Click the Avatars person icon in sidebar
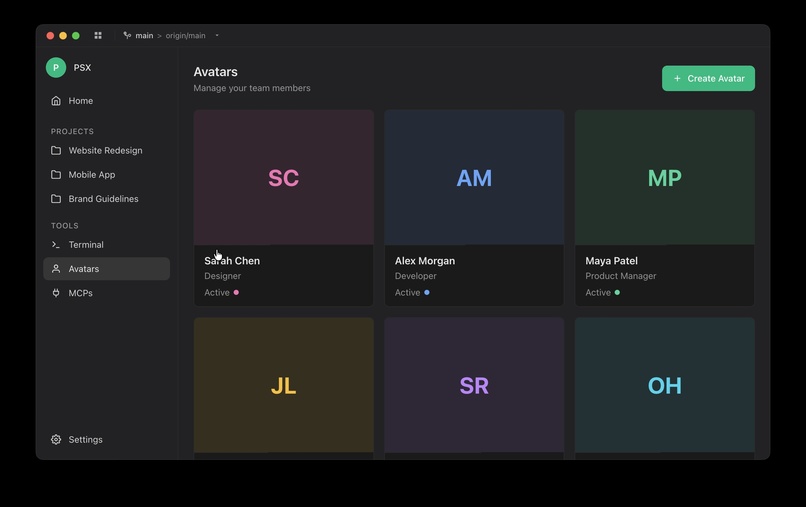This screenshot has height=507, width=806. pos(56,269)
